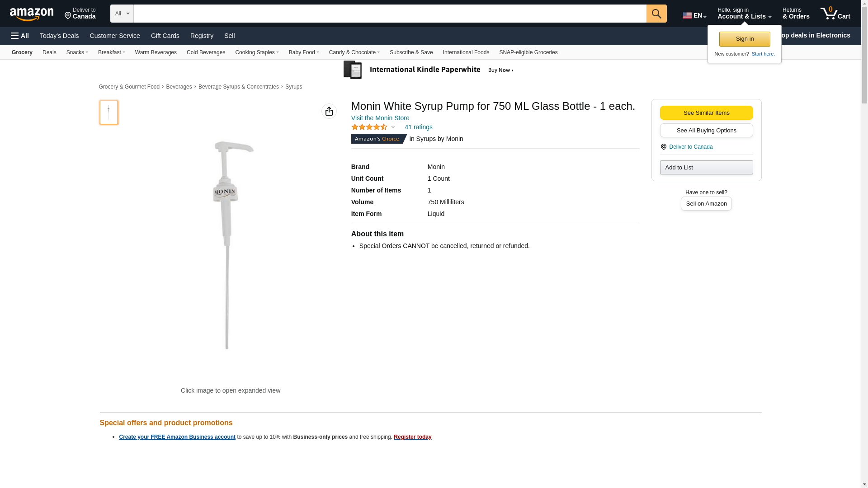Click the Amazon logo
The height and width of the screenshot is (488, 868).
point(32,14)
